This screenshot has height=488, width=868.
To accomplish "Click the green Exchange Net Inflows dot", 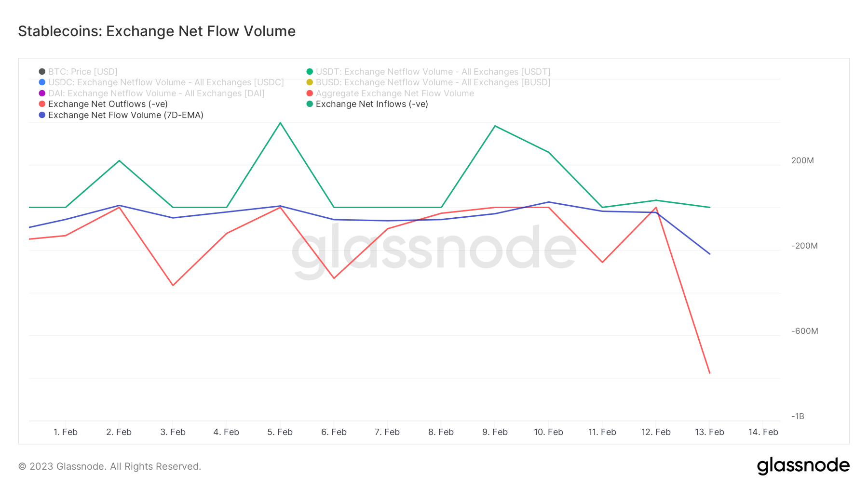I will [310, 104].
